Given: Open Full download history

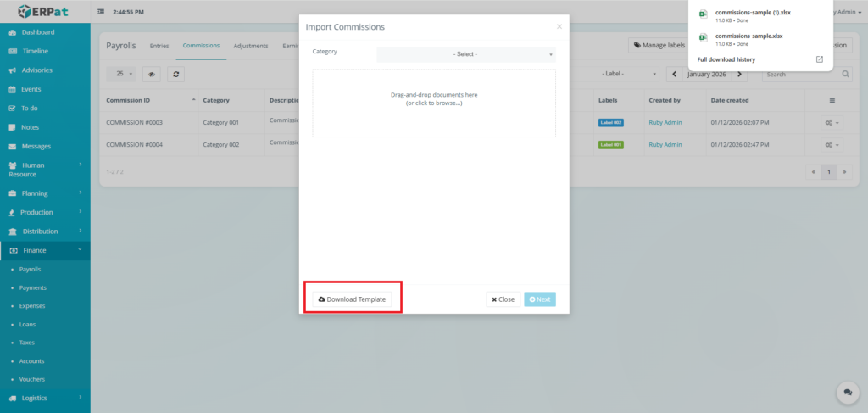Looking at the screenshot, I should click(x=726, y=59).
